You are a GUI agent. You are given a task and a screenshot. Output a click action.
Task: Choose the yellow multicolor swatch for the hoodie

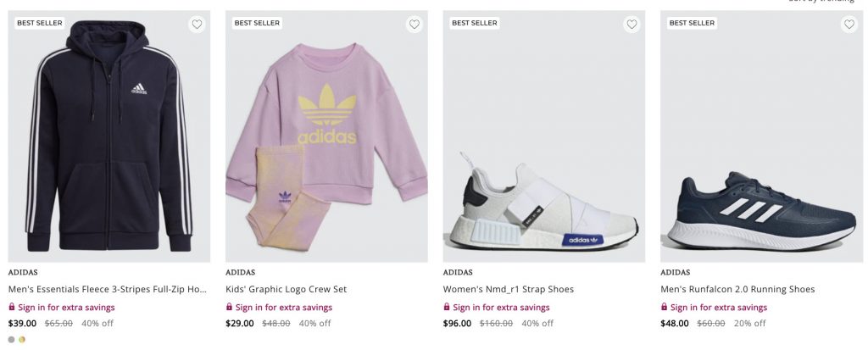pyautogui.click(x=22, y=340)
